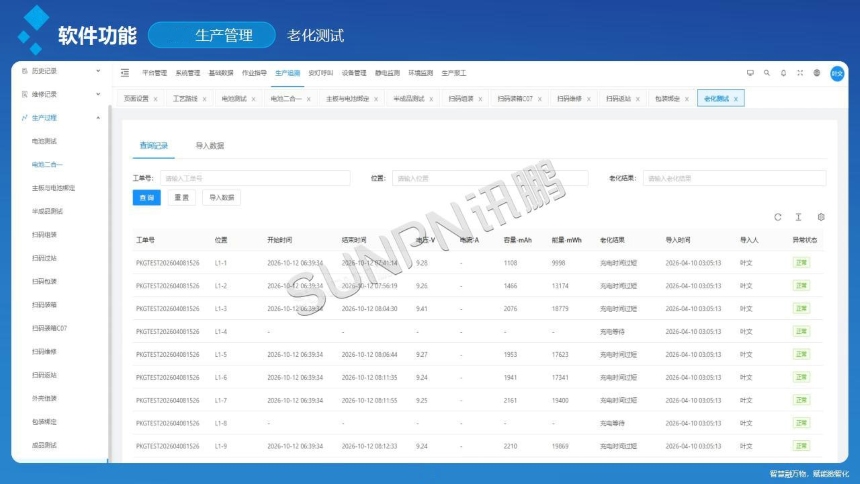Open 环境监测 in the top menu
The height and width of the screenshot is (484, 860).
(421, 73)
